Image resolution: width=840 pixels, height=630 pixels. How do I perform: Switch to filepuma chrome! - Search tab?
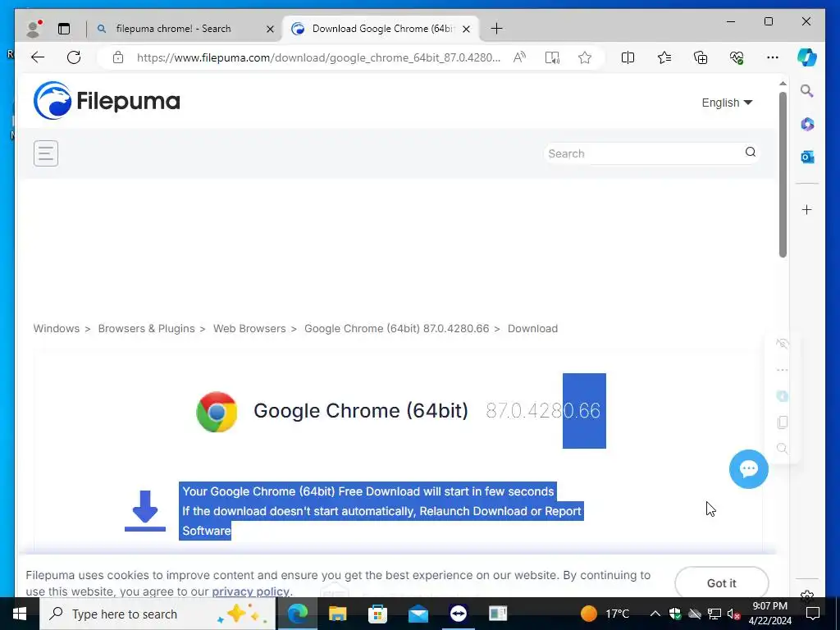[x=173, y=29]
